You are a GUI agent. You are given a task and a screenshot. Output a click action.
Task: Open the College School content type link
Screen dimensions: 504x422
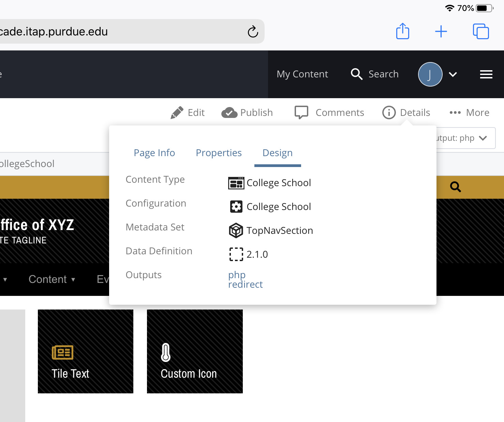coord(279,183)
